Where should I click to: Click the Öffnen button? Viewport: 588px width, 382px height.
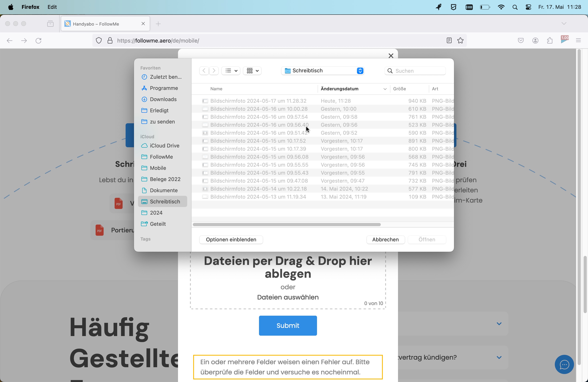coord(427,240)
